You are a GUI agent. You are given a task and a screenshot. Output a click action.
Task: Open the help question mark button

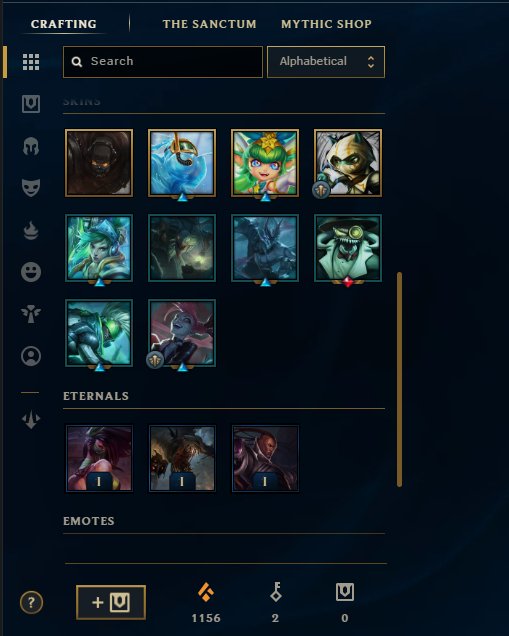(31, 603)
